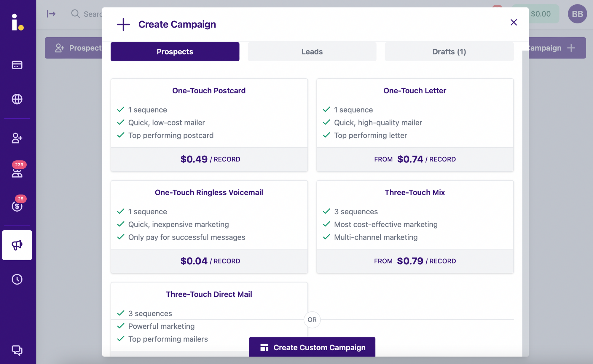The image size is (593, 364).
Task: Switch to the Drafts (1) tab
Action: tap(449, 52)
